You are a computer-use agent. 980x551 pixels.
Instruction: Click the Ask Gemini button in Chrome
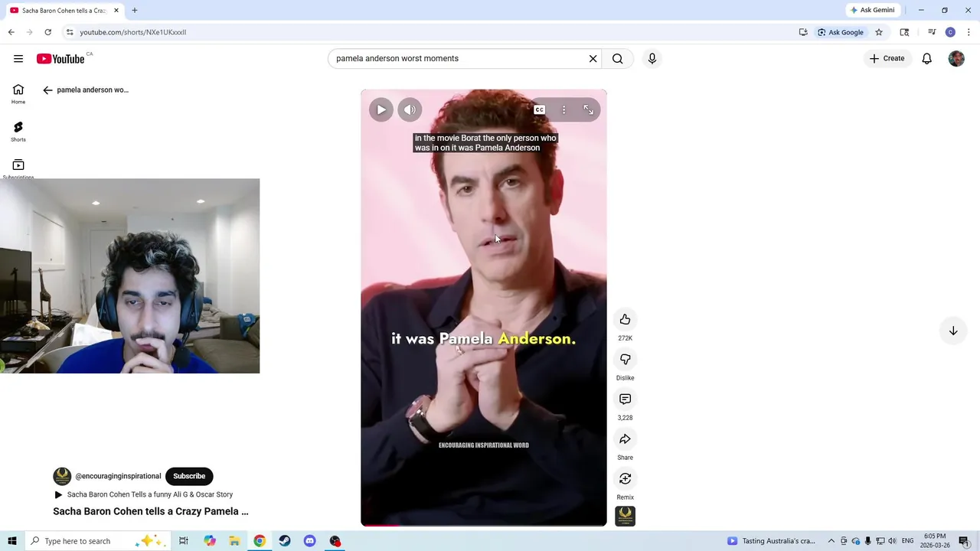point(871,10)
